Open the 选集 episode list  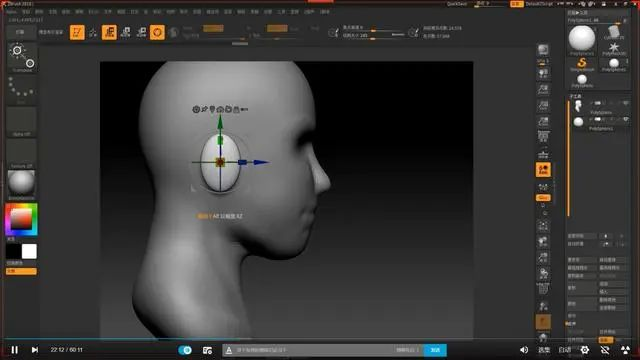[x=544, y=350]
